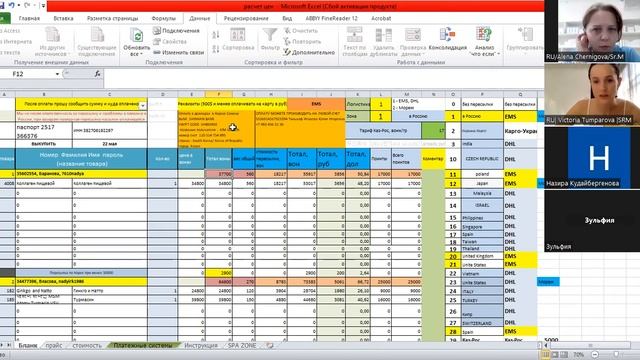
Task: Open the Рецензирование tab
Action: [x=246, y=18]
